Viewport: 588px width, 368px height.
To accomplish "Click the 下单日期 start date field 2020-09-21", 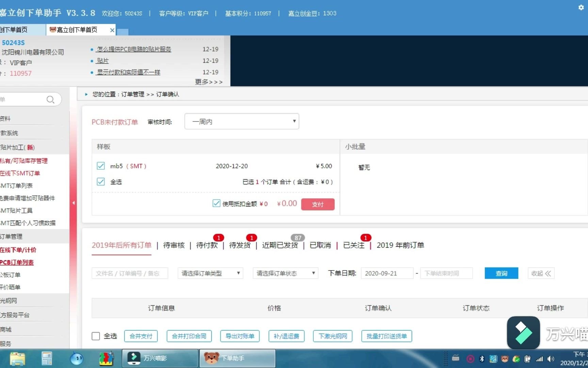I will [x=387, y=273].
